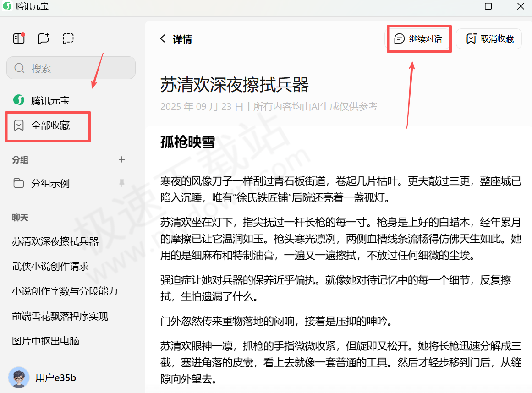This screenshot has height=393, width=532.
Task: Unpin the 分组示例 entry using its pin marker
Action: point(121,183)
